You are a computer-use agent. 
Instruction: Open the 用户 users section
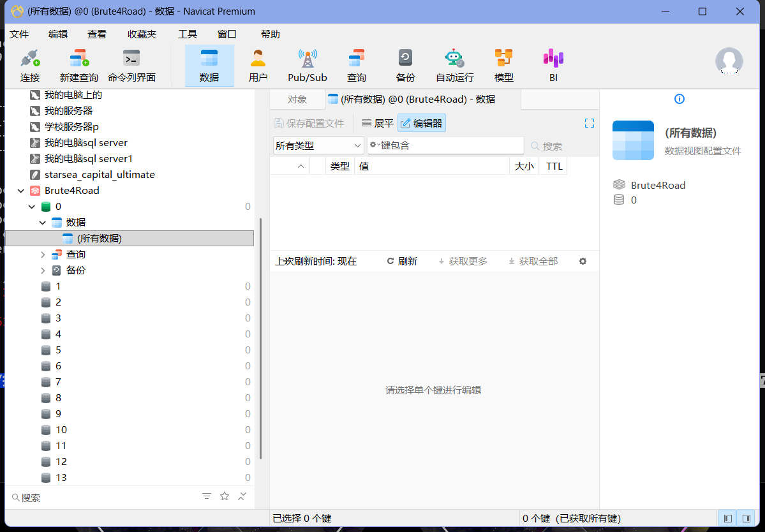[x=258, y=66]
